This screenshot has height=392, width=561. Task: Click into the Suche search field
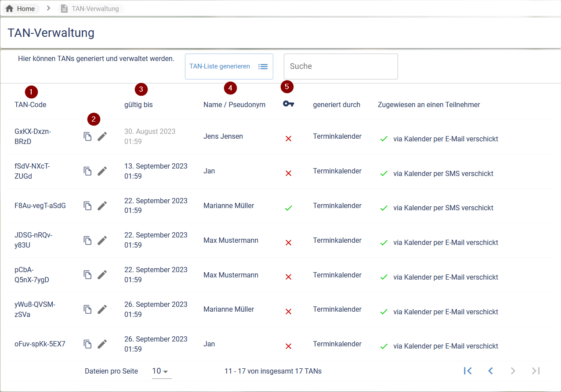pos(340,67)
